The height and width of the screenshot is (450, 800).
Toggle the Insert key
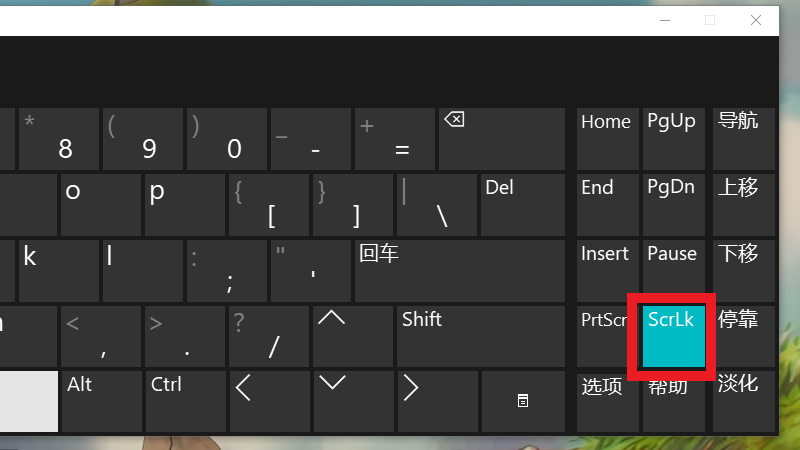click(x=607, y=270)
